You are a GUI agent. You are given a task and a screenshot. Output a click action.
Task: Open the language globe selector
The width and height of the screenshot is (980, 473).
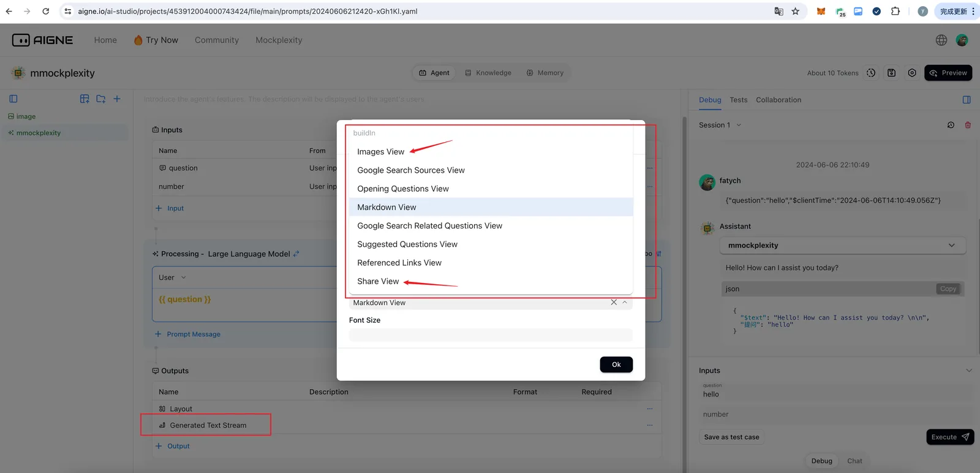click(941, 40)
